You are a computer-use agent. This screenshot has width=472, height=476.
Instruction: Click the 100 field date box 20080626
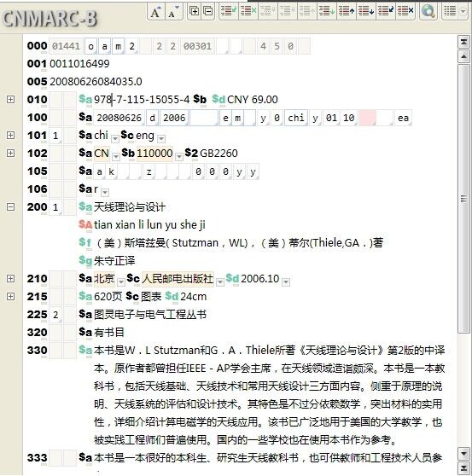[119, 118]
